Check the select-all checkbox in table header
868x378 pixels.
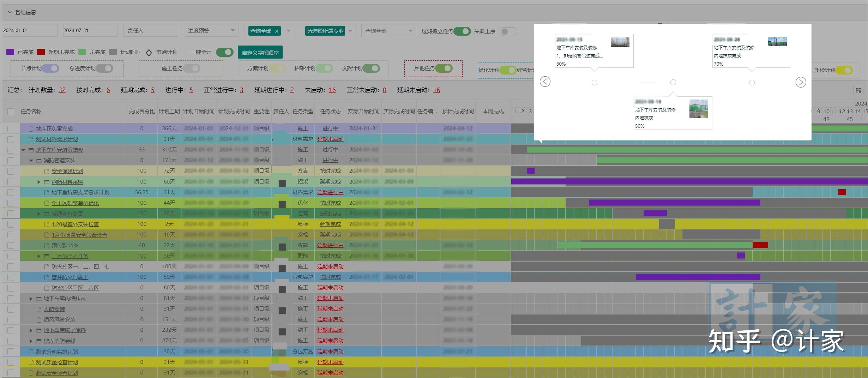click(x=11, y=112)
